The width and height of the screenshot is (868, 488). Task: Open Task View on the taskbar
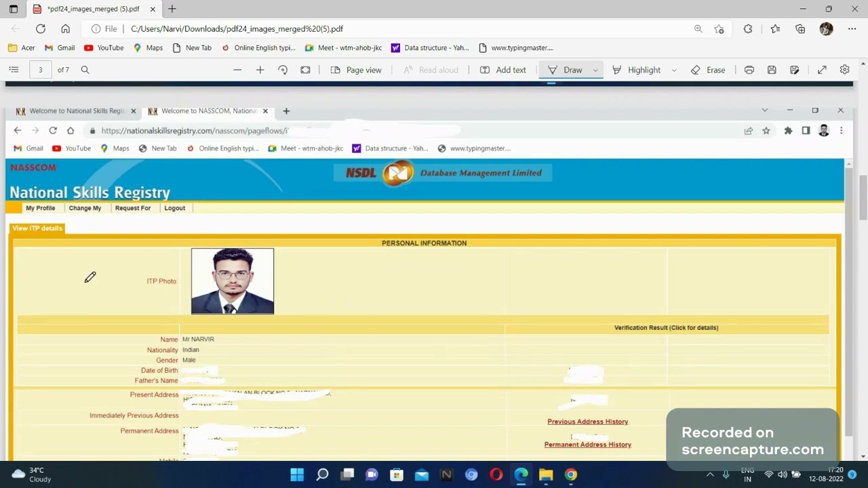pyautogui.click(x=347, y=474)
